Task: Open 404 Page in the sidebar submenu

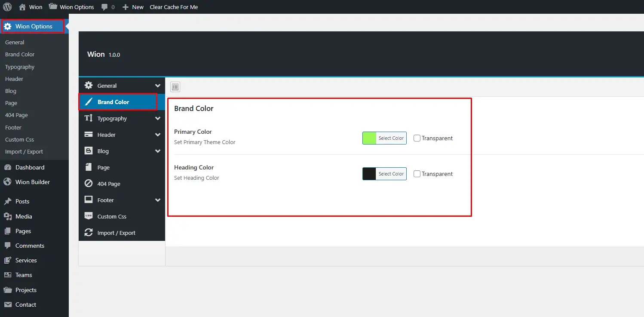Action: pos(16,115)
